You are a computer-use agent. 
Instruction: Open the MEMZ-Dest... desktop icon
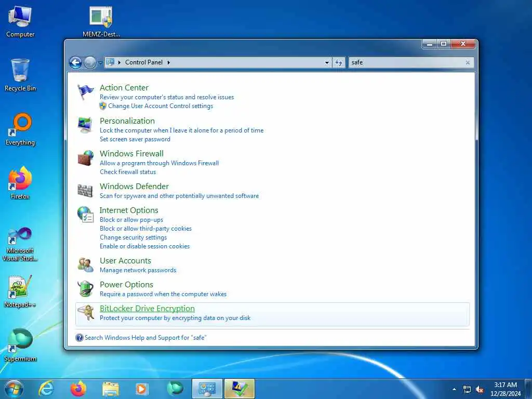[101, 21]
